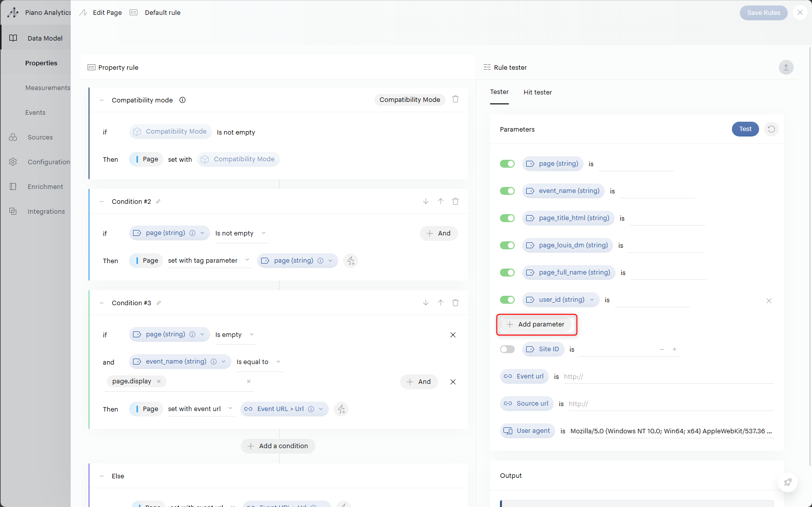Click the pencil icon to rename Condition #2

158,201
